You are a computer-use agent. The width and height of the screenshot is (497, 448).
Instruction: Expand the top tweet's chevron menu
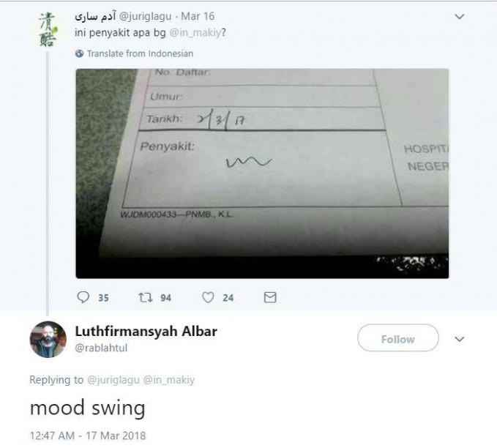coord(459,16)
